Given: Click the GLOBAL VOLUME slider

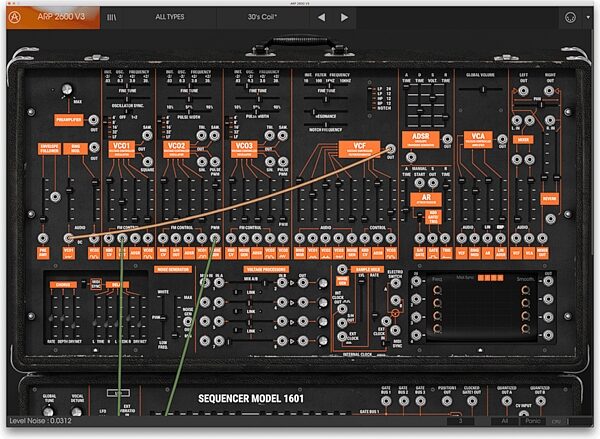Looking at the screenshot, I should click(x=481, y=90).
